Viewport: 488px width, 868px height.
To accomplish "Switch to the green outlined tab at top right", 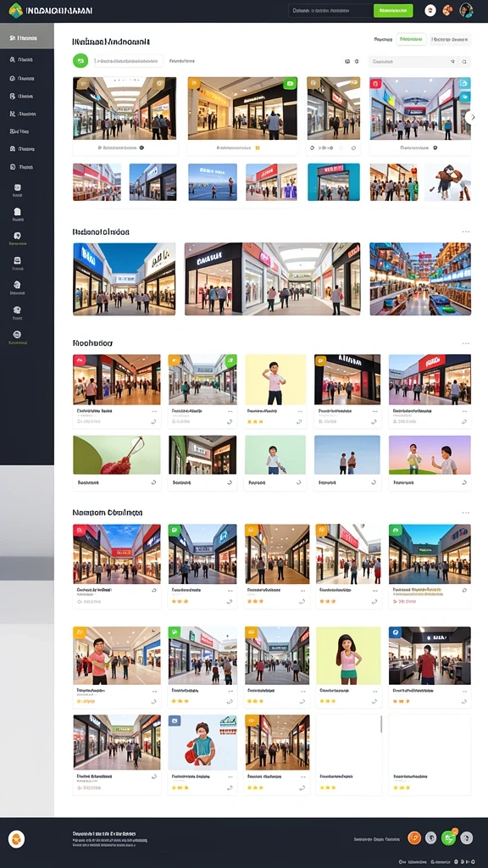I will coord(411,39).
